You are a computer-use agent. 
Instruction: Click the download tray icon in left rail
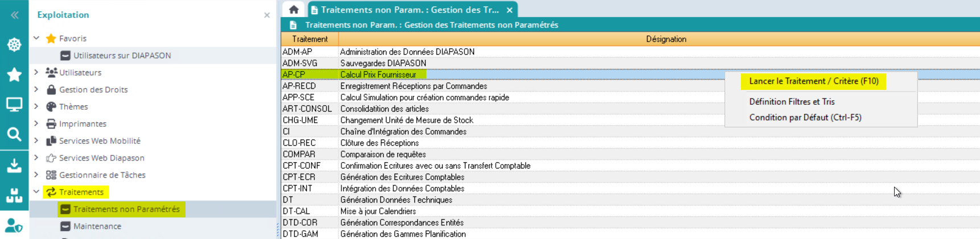pos(14,166)
